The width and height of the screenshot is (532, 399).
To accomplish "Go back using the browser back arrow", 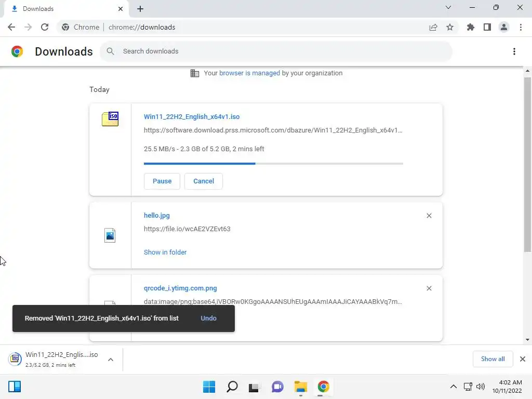I will coord(11,27).
